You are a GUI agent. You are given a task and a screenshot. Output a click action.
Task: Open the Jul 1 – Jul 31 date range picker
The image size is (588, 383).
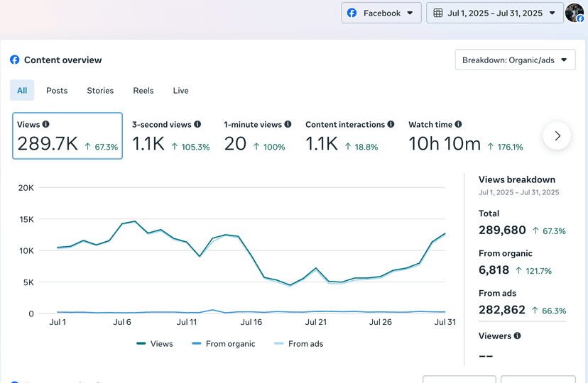pos(495,13)
